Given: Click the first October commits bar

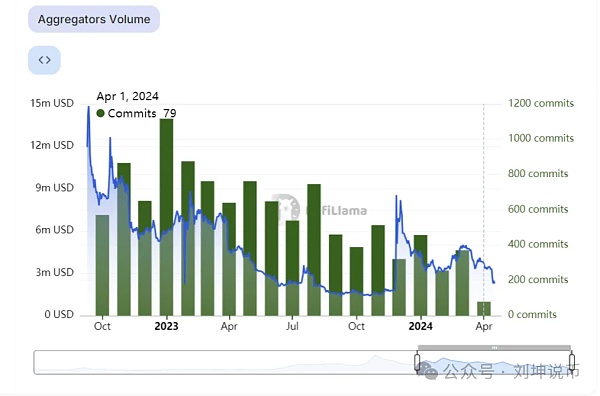Looking at the screenshot, I should click(x=102, y=265).
